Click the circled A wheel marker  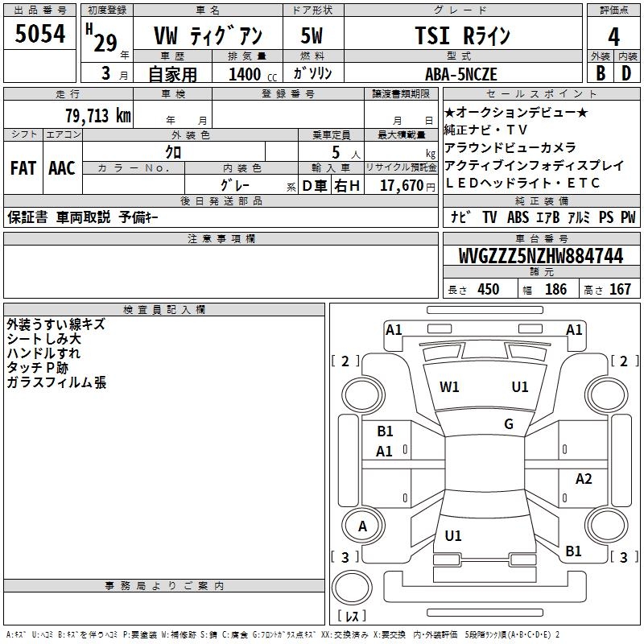click(x=362, y=526)
